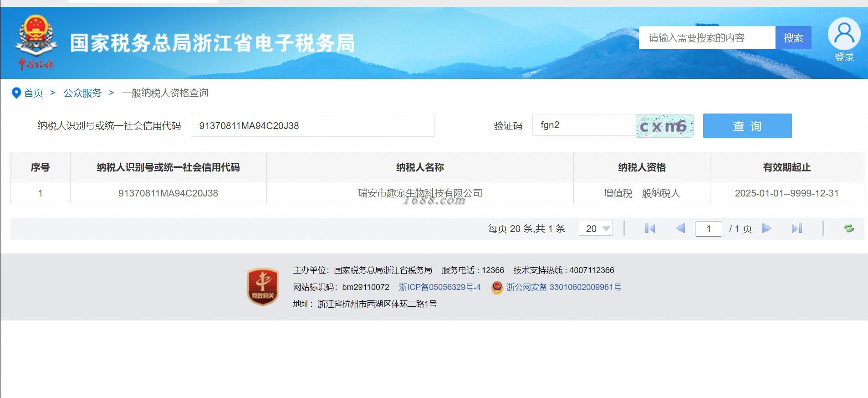The width and height of the screenshot is (868, 398).
Task: Click the 首页 breadcrumb link
Action: 33,93
